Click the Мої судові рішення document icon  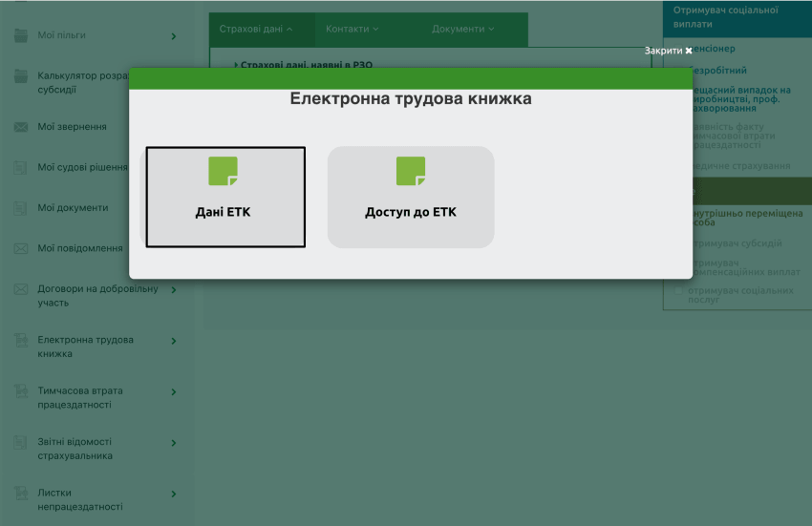pyautogui.click(x=20, y=168)
